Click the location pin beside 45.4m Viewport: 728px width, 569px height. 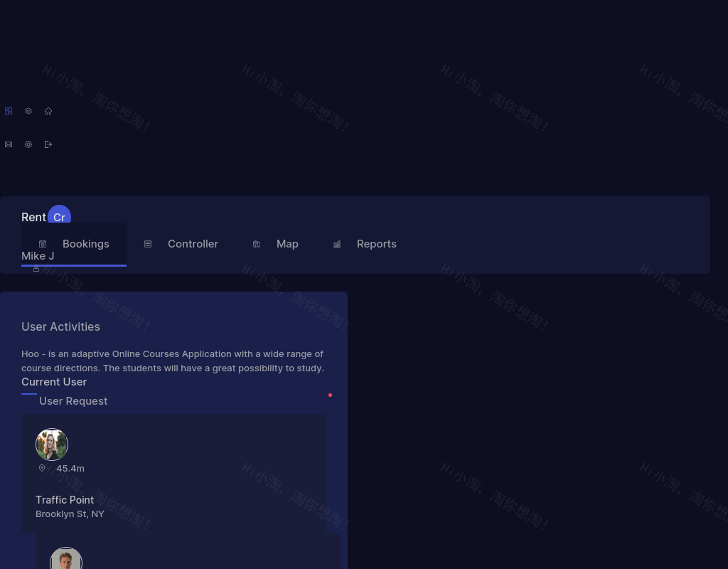coord(42,468)
